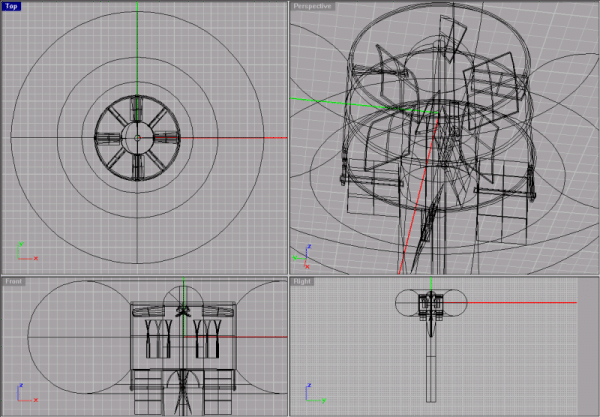Click divider between Top and Front viewports
Viewport: 600px width, 417px height.
pos(140,275)
